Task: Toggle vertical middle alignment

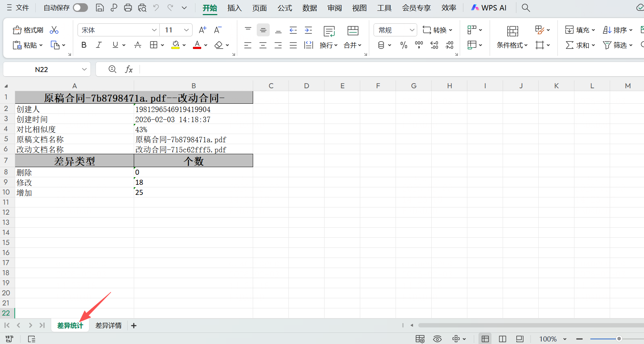Action: (x=263, y=30)
